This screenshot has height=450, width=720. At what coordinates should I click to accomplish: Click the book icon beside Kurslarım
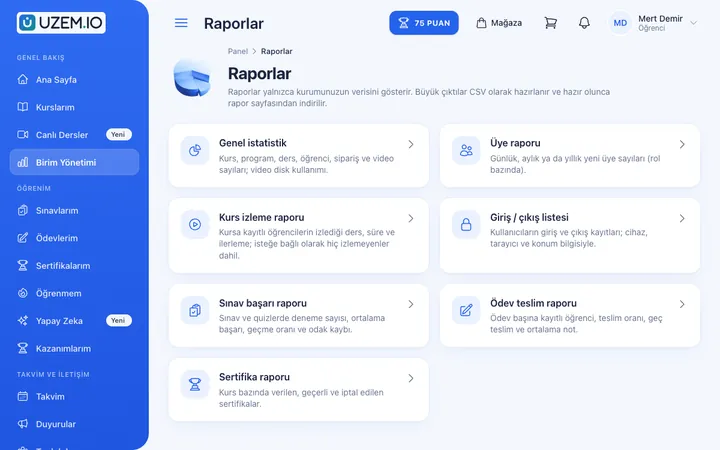[22, 107]
